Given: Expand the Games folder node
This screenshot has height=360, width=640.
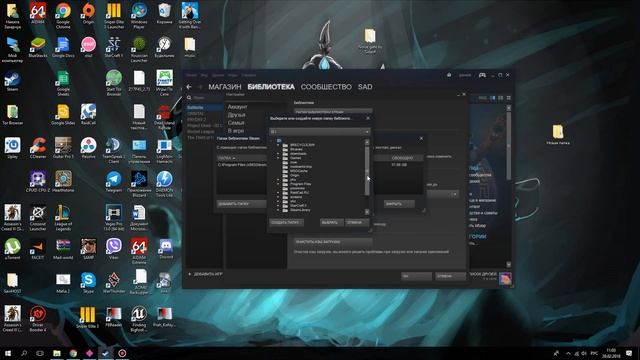Looking at the screenshot, I should [x=279, y=158].
